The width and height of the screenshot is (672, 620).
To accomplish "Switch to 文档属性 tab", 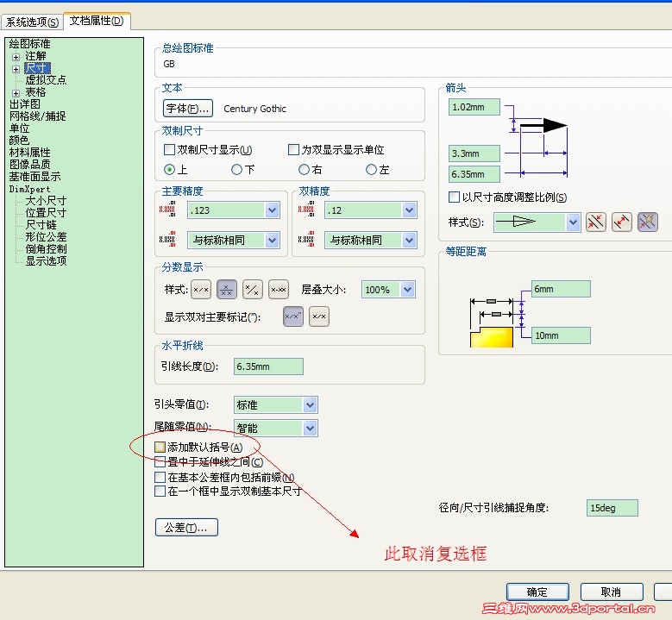I will click(97, 21).
